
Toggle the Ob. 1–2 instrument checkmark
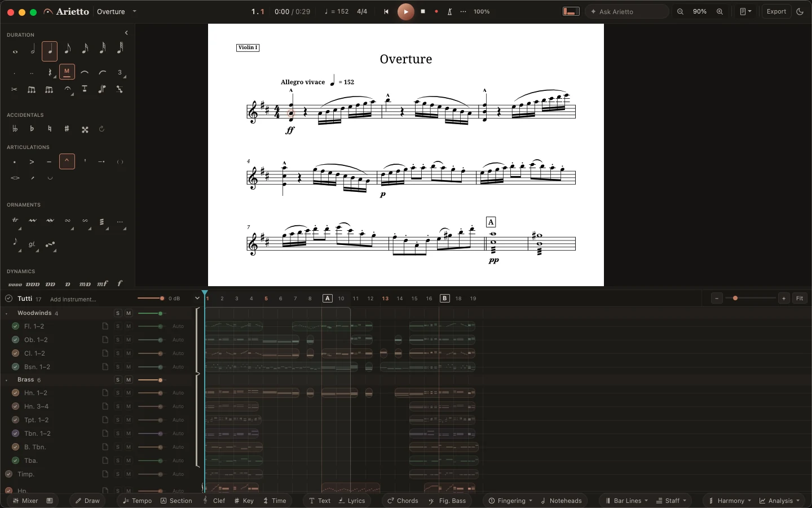point(16,340)
